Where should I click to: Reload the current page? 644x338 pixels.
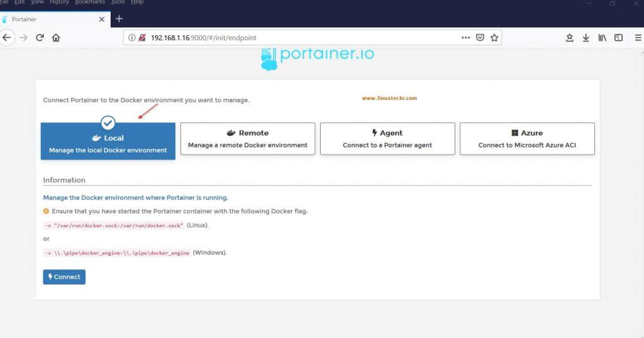[x=40, y=38]
